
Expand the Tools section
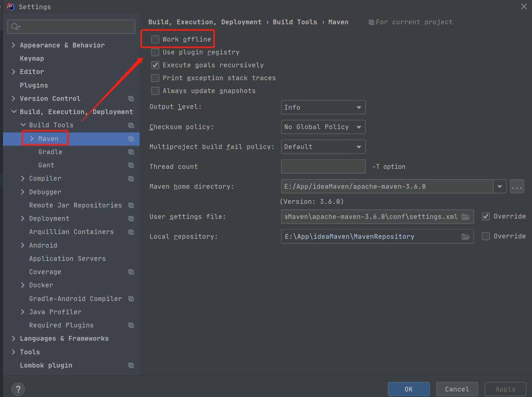click(x=14, y=352)
